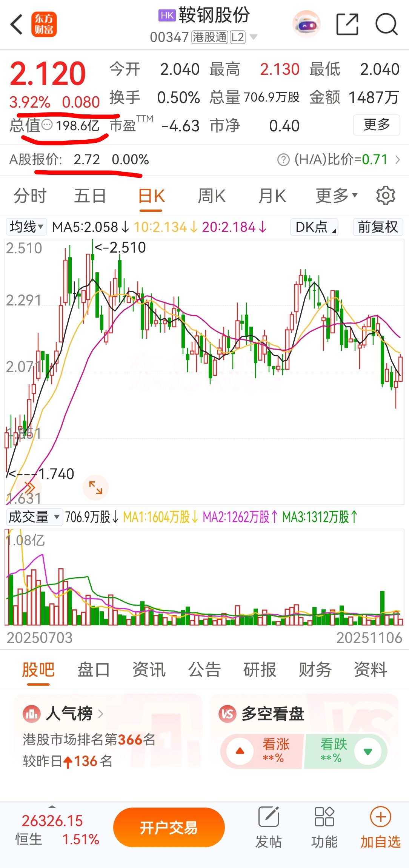Open the 成交量 sub-indicator dropdown
This screenshot has width=409, height=868.
click(x=34, y=516)
